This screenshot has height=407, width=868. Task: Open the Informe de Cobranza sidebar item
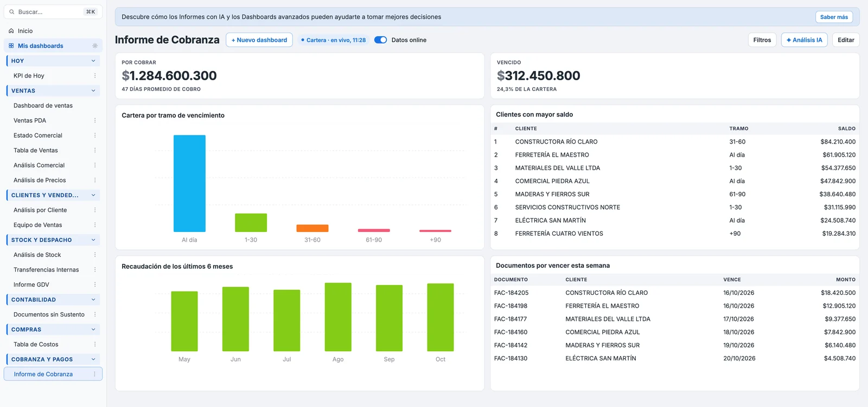pyautogui.click(x=53, y=374)
